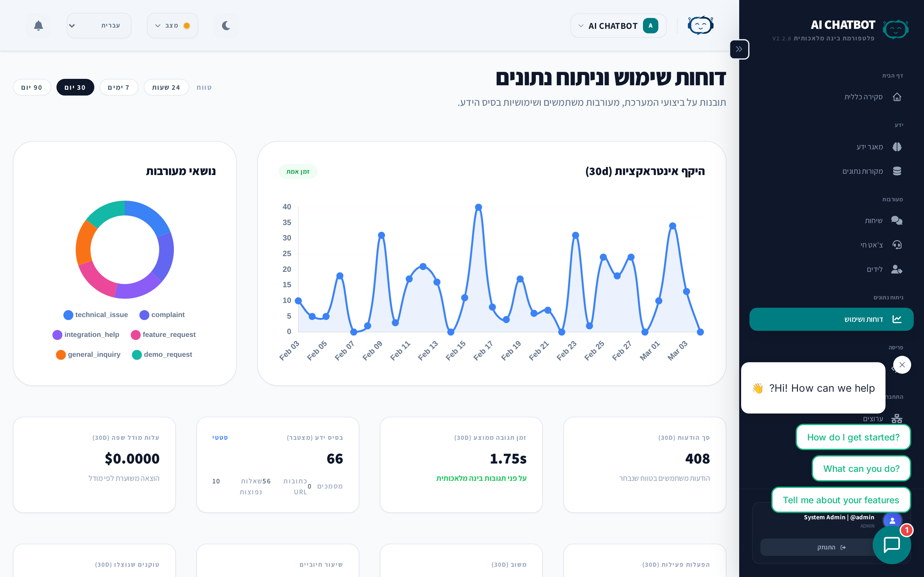Image resolution: width=924 pixels, height=577 pixels.
Task: Click "How do I get started?" suggestion
Action: click(x=853, y=437)
